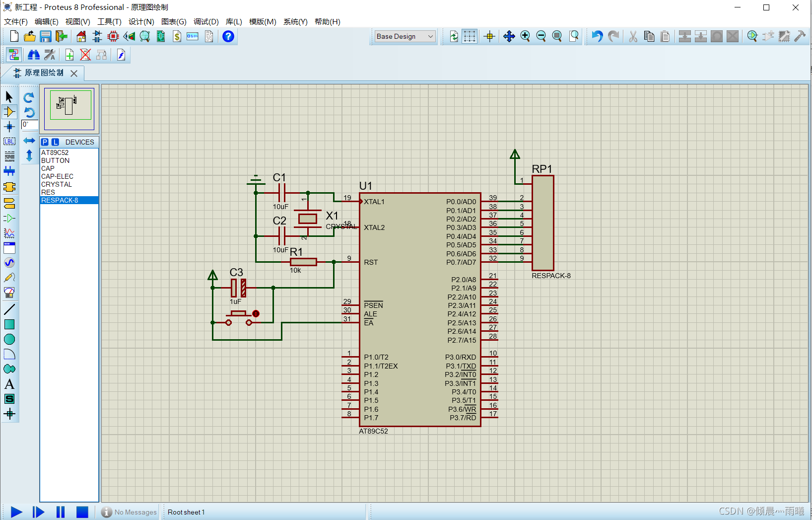Toggle the grid display button

click(x=470, y=36)
